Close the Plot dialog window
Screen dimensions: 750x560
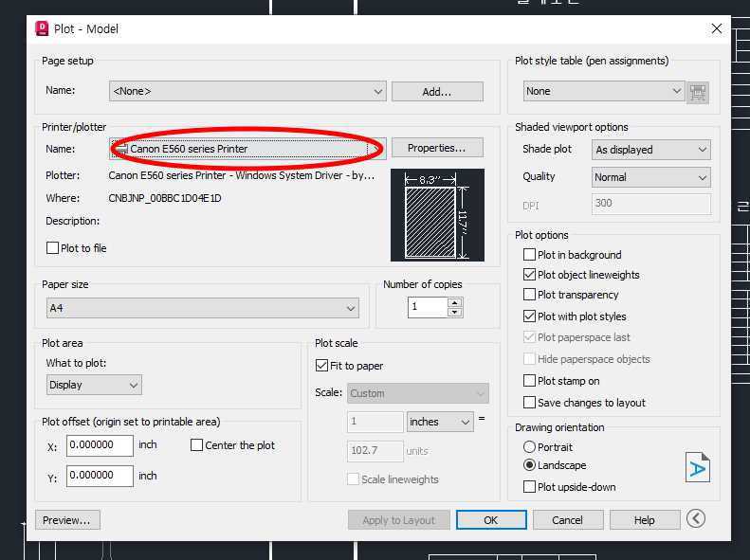click(x=717, y=28)
